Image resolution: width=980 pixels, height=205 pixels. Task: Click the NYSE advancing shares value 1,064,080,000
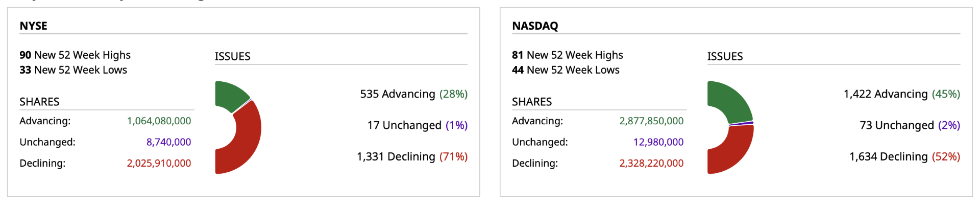tap(159, 121)
